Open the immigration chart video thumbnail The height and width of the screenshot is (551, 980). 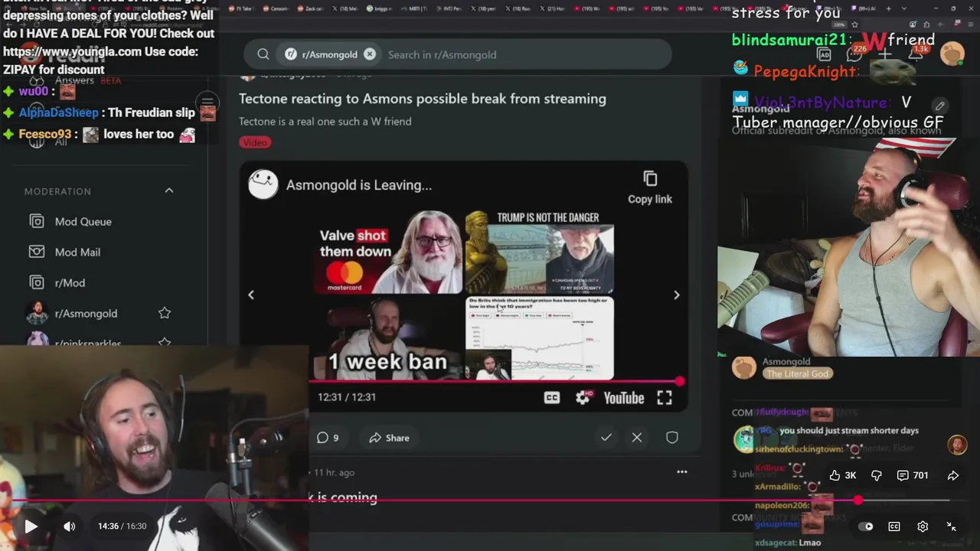click(x=540, y=338)
